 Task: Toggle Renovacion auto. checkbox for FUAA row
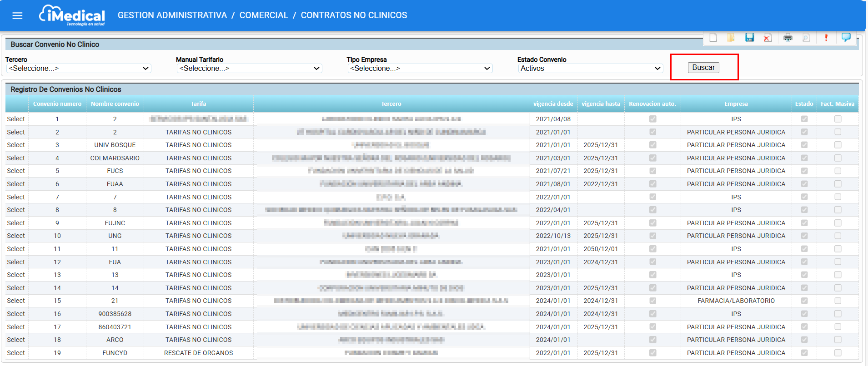(653, 184)
